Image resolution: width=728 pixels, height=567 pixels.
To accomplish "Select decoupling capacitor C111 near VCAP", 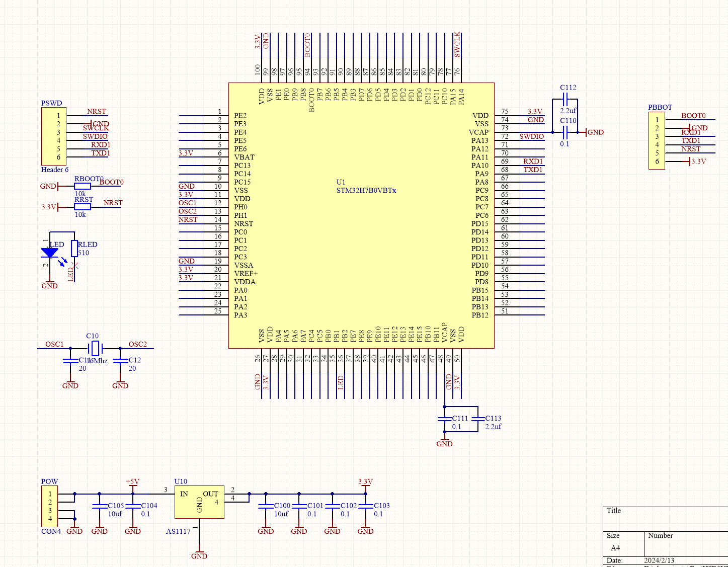I will point(445,419).
